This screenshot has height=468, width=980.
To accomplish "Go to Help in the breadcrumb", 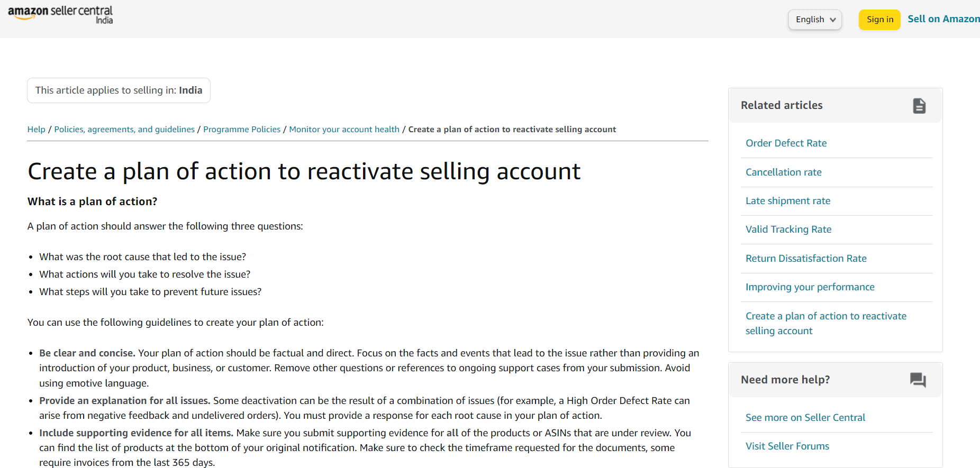I will tap(36, 130).
